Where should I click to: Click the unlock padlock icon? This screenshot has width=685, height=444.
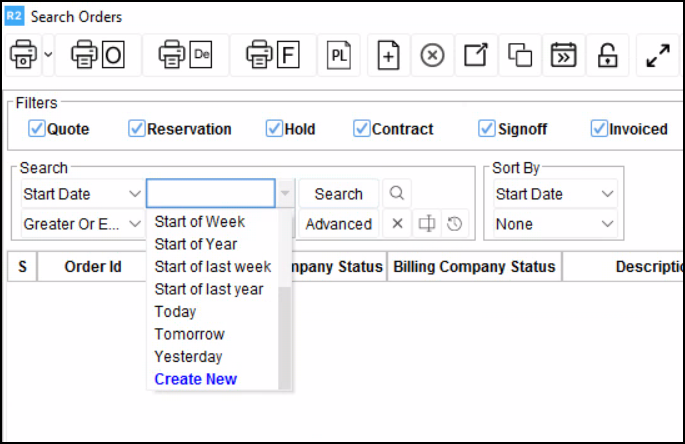607,56
